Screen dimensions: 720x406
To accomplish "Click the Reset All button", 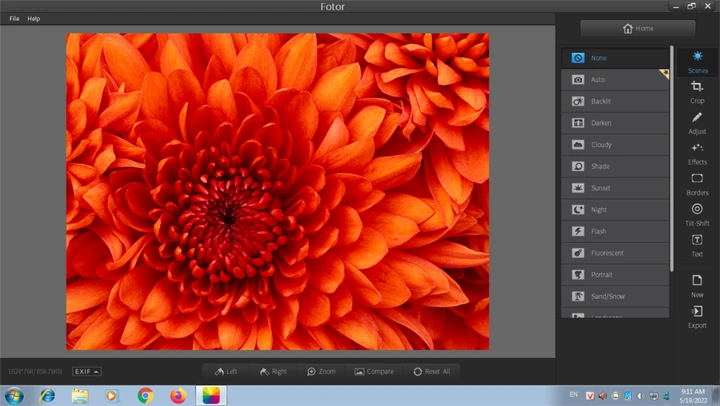I will [431, 372].
